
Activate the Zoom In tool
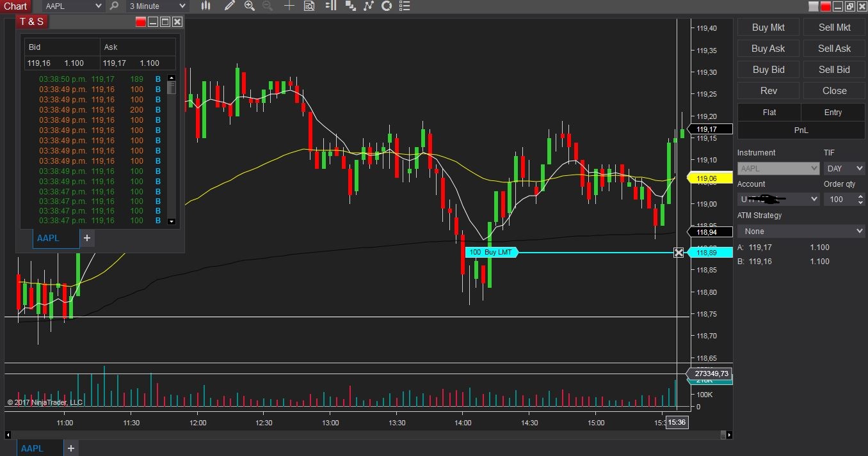tap(250, 6)
